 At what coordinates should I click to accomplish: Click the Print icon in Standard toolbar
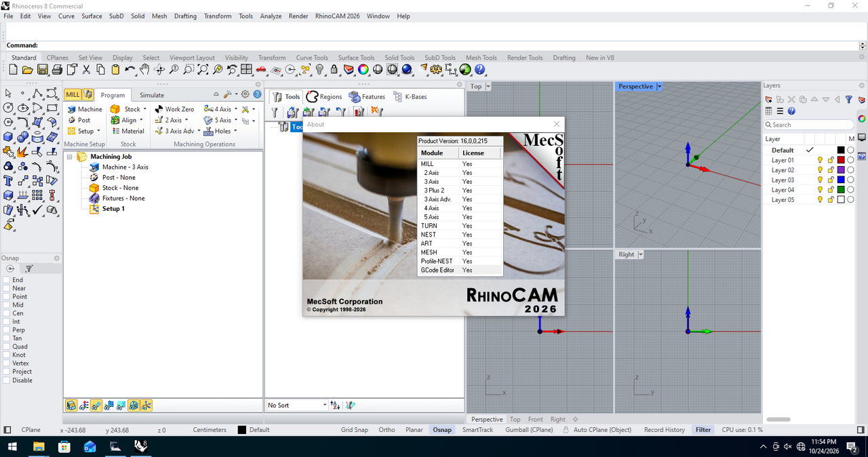tap(57, 70)
